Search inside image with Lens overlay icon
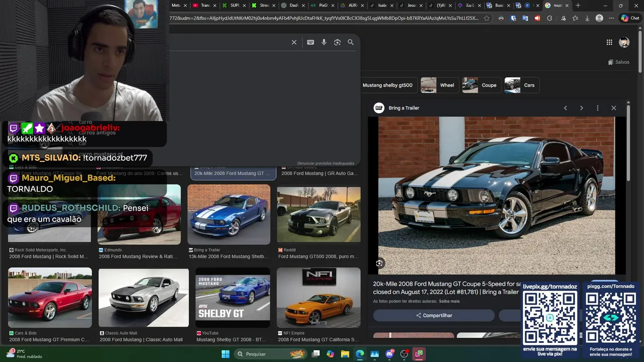The image size is (644, 362). (x=379, y=263)
